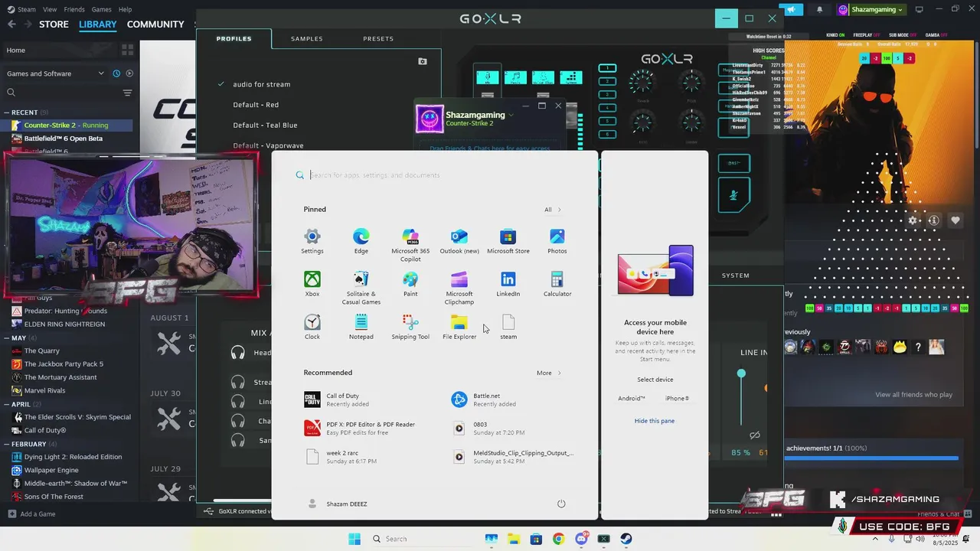Open Notepad from pinned apps
The height and width of the screenshot is (551, 980).
(361, 328)
